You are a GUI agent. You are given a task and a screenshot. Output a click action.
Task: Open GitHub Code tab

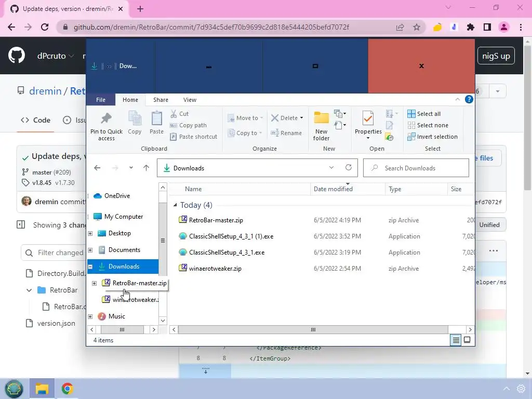(x=36, y=120)
